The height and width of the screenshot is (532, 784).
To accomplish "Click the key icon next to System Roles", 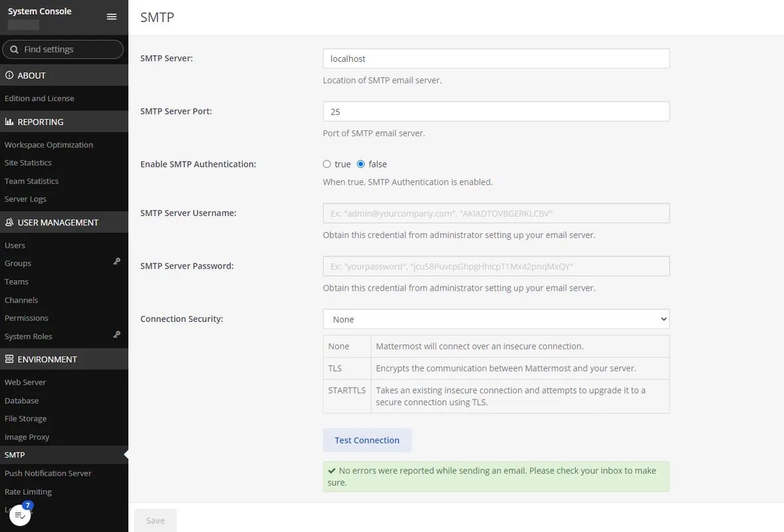I will (116, 334).
